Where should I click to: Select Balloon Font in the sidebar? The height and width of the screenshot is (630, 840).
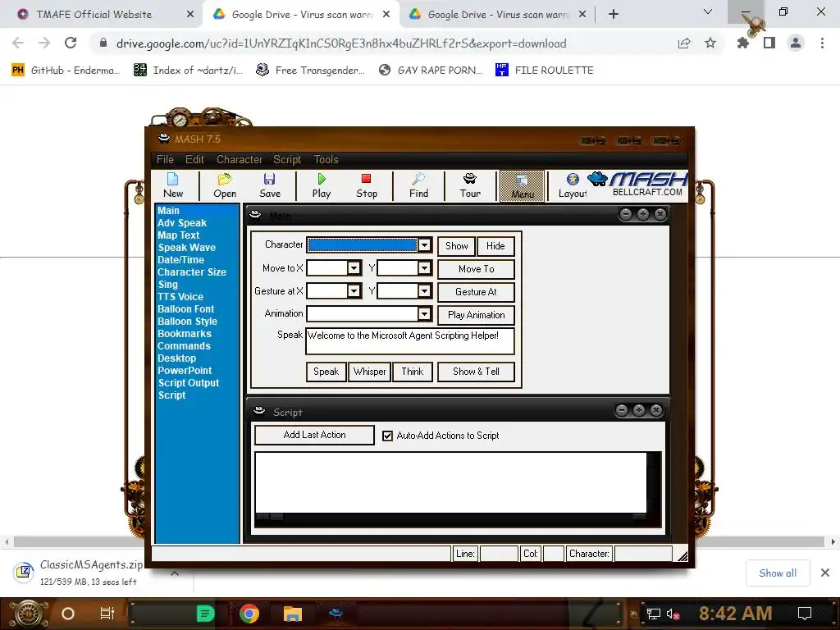pyautogui.click(x=185, y=309)
